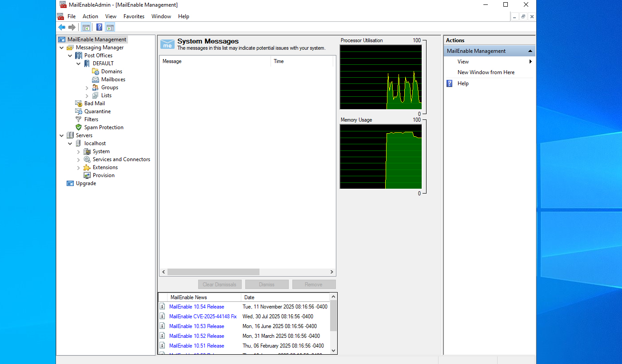622x364 pixels.
Task: Open the MailEnable 10.54 Release link
Action: (196, 307)
